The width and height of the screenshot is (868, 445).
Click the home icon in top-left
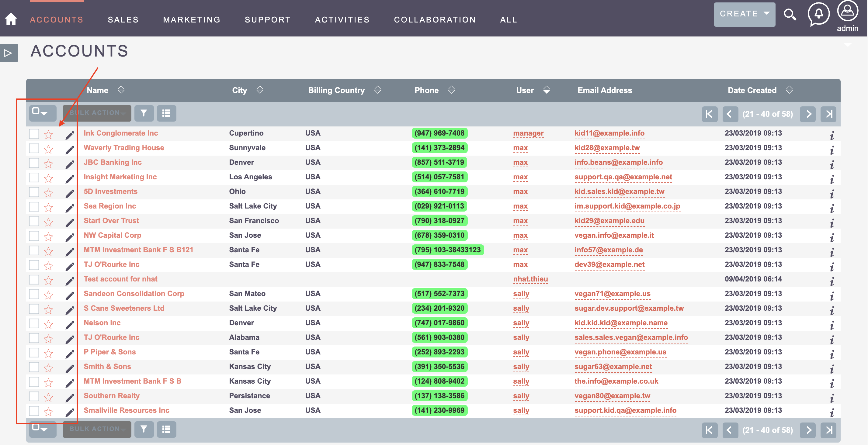(11, 18)
